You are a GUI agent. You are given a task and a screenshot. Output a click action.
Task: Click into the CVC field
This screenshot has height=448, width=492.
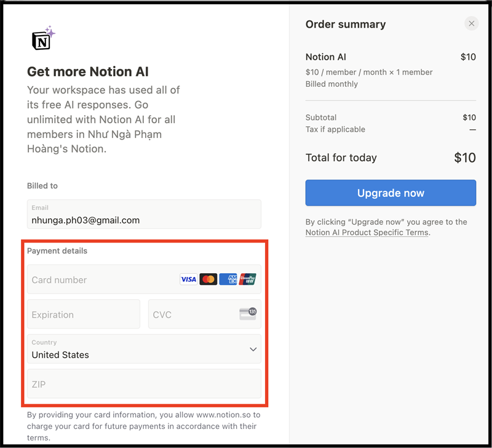tap(191, 314)
